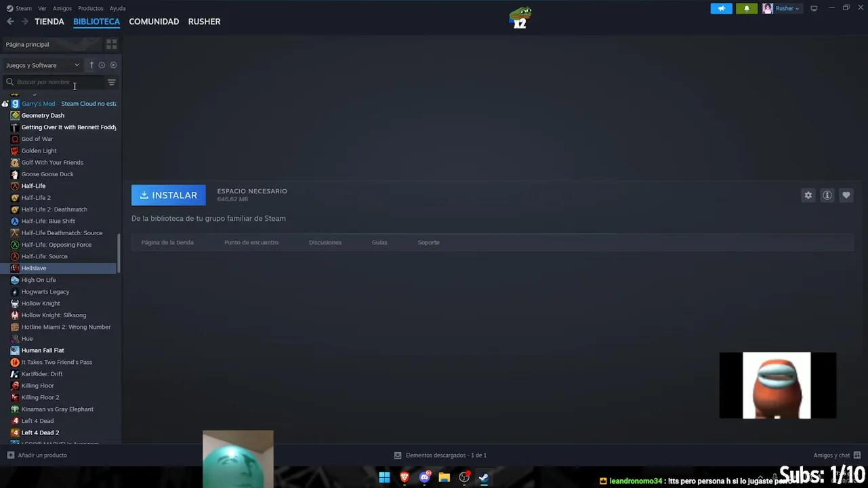The image size is (868, 488).
Task: Open File Explorer from taskbar
Action: coord(445,477)
